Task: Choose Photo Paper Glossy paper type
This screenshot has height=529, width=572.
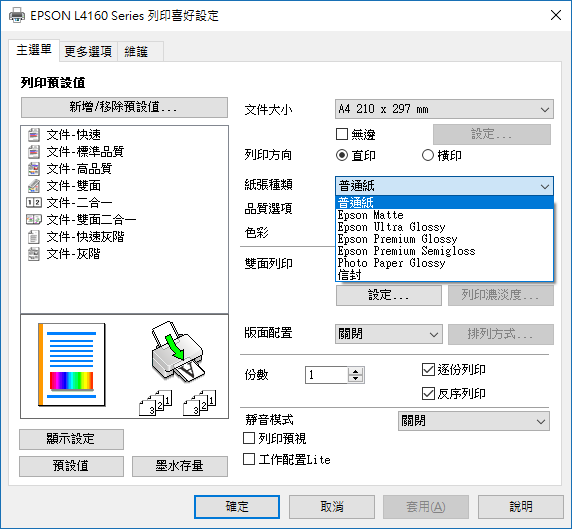Action: [x=444, y=263]
